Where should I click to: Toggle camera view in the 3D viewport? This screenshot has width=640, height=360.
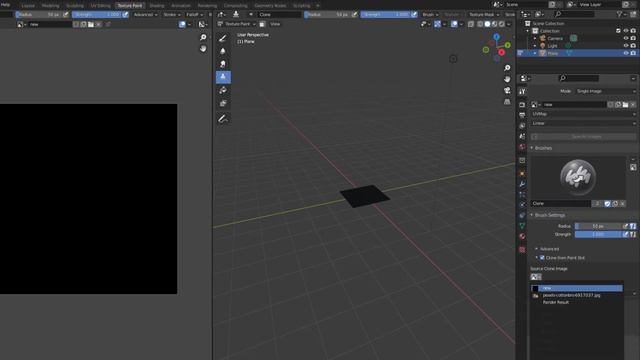(507, 91)
